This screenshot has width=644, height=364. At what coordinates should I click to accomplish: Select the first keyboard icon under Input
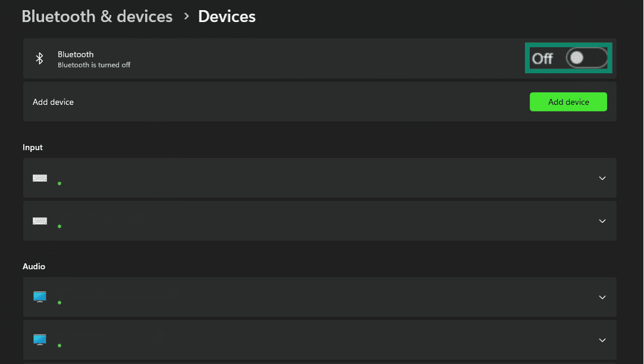40,178
